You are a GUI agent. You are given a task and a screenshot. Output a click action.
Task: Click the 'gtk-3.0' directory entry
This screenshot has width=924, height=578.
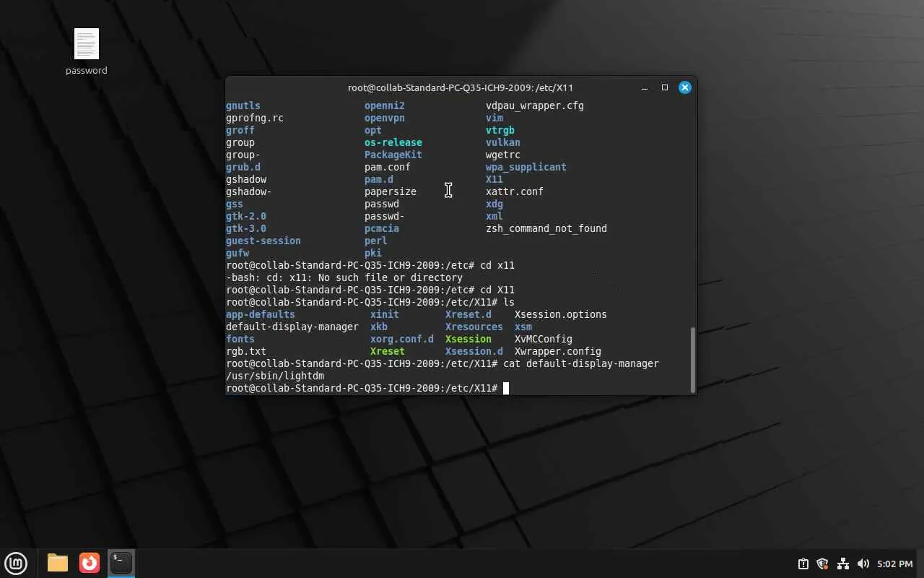point(246,228)
